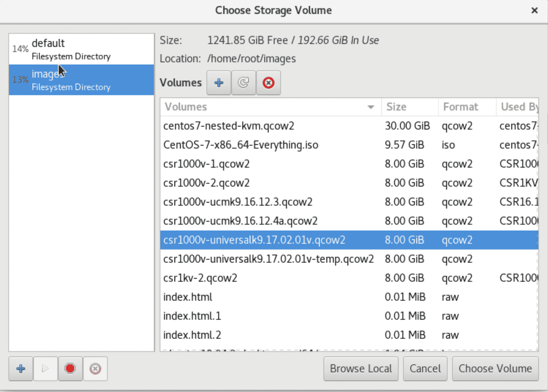Click the 14% usage indicator for default
This screenshot has height=392, width=548.
20,49
